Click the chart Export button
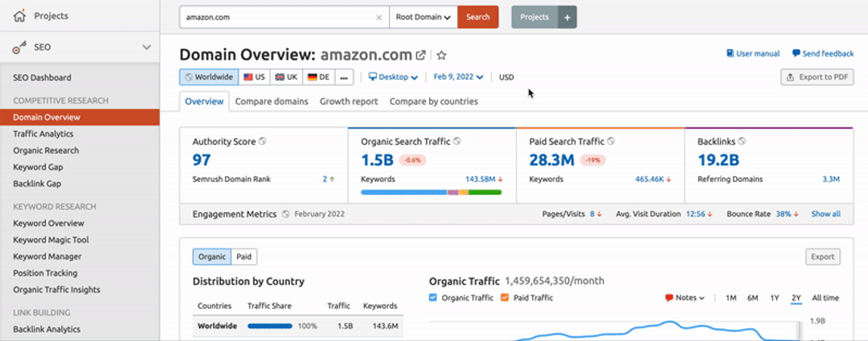This screenshot has height=341, width=868. tap(823, 257)
